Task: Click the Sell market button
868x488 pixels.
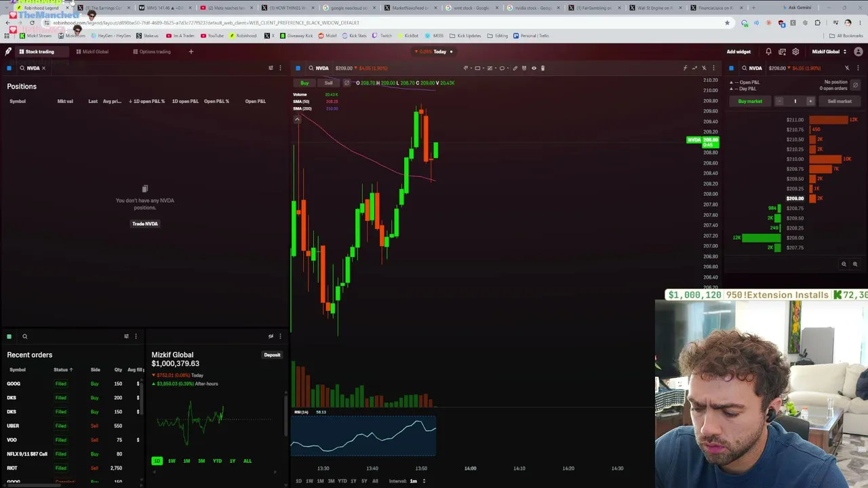Action: [840, 101]
